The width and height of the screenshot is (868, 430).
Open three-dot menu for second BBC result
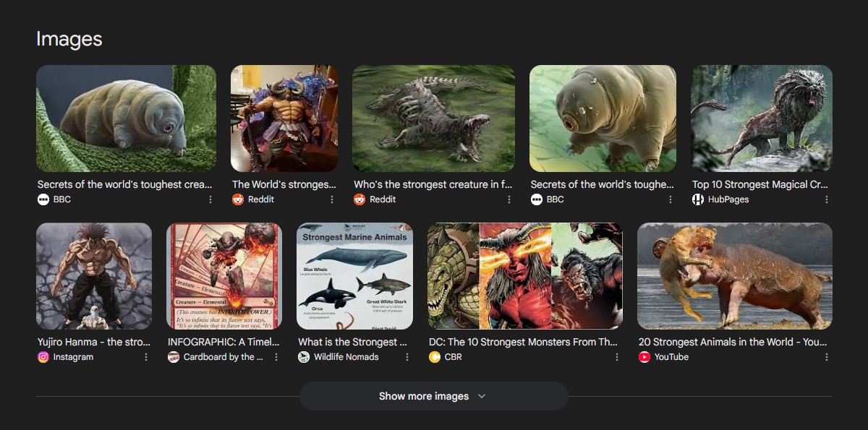(671, 199)
